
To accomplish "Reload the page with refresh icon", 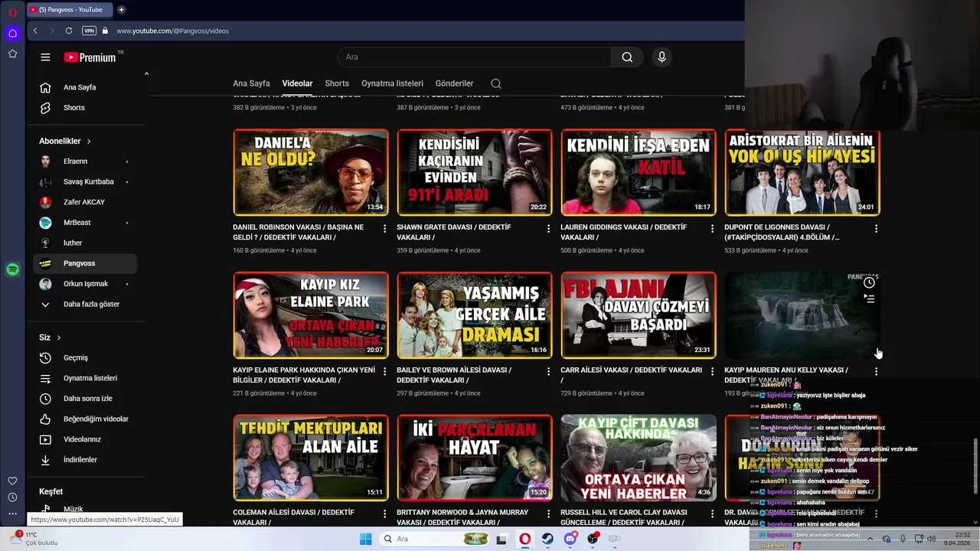I will (69, 31).
